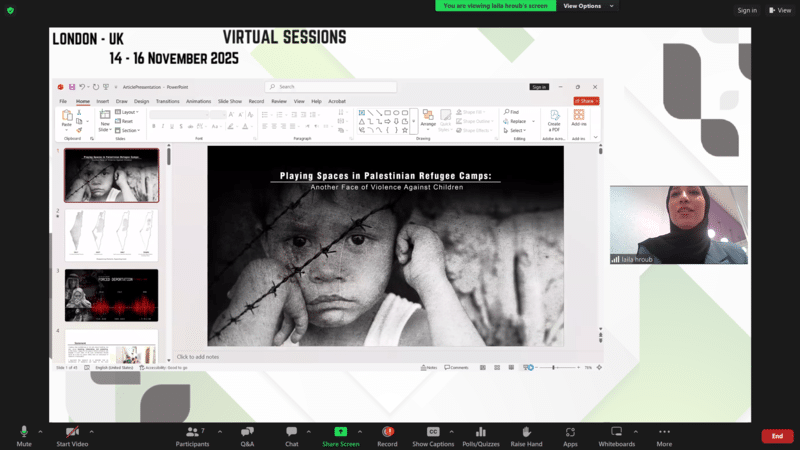Raise Hand in the meeting

click(x=526, y=434)
